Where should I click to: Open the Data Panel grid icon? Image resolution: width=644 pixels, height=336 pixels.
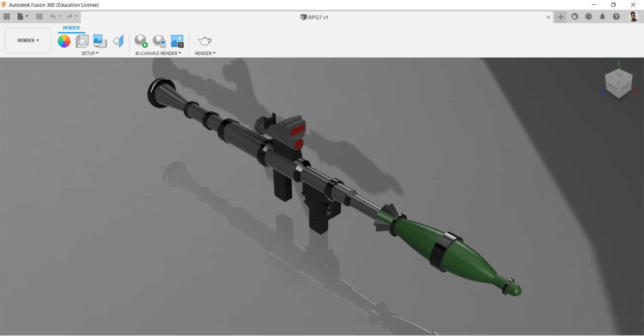[7, 16]
